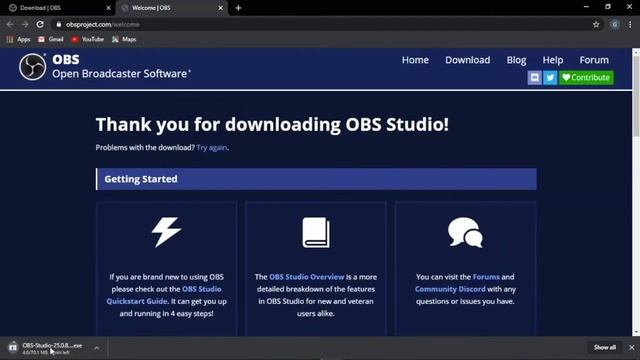Reload the page
The image size is (640, 360).
click(x=40, y=24)
